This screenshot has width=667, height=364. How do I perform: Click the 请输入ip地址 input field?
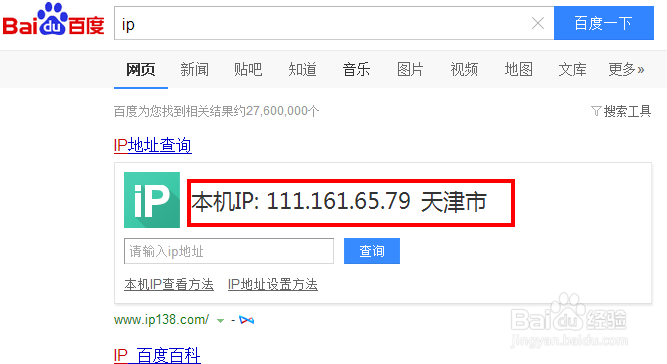point(229,251)
